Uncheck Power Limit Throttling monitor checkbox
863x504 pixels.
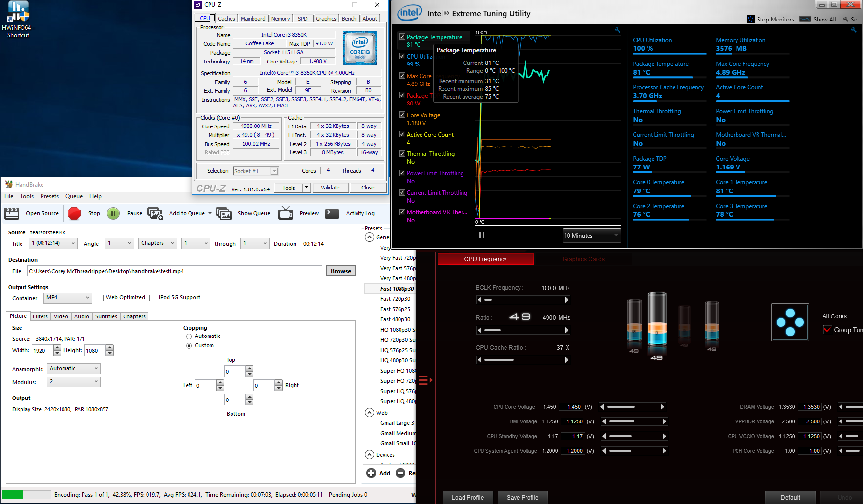click(x=402, y=173)
